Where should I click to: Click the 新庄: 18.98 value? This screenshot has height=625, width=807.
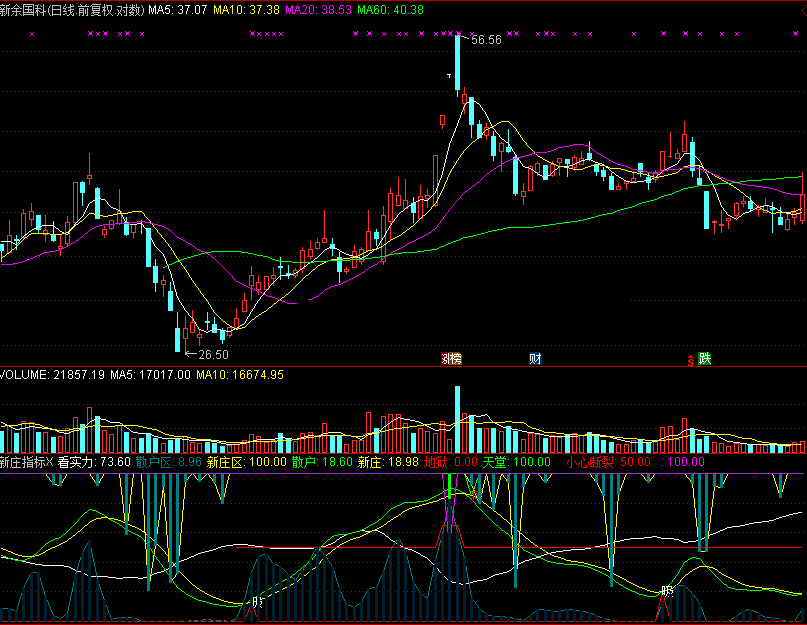click(x=389, y=462)
